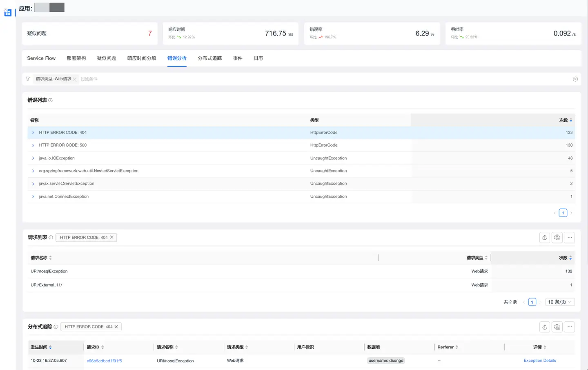Image resolution: width=588 pixels, height=370 pixels.
Task: Expand the java.io.IOException row
Action: (x=33, y=158)
